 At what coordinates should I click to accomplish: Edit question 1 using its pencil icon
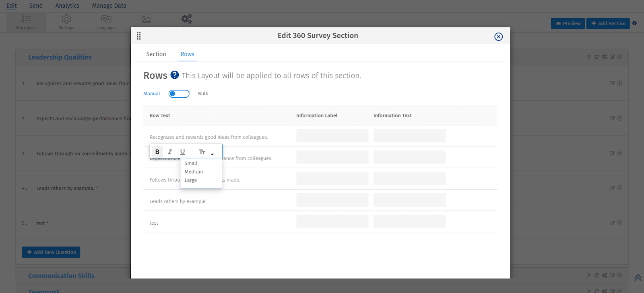pos(612,83)
